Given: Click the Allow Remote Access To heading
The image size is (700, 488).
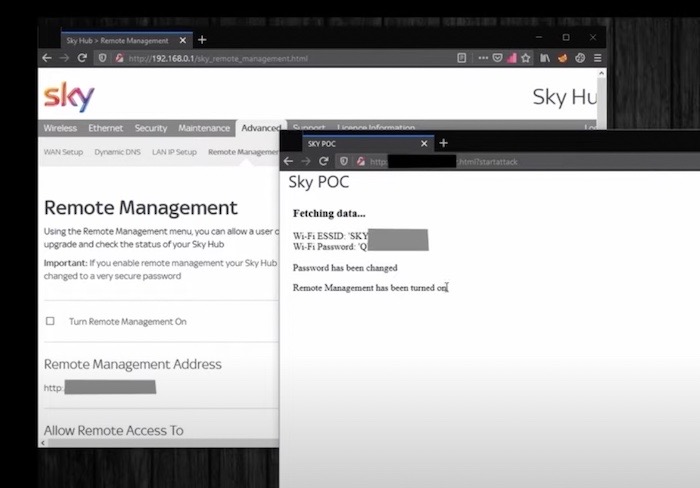Looking at the screenshot, I should pyautogui.click(x=113, y=430).
